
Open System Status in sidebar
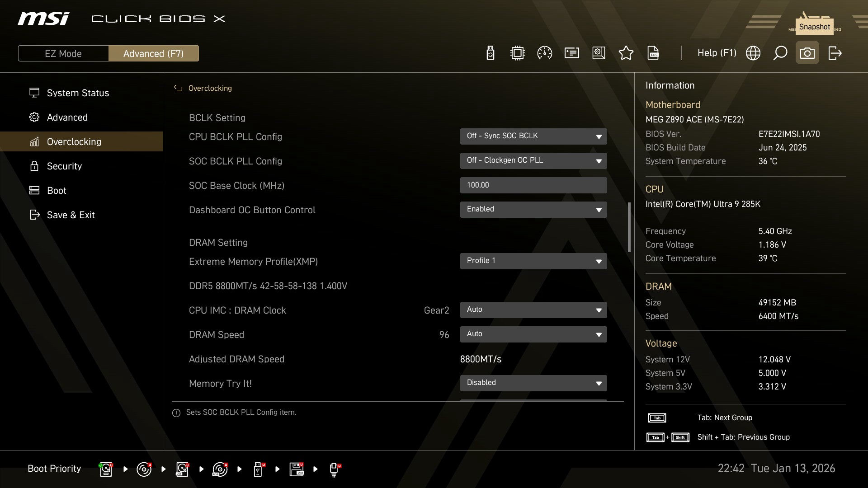click(78, 93)
